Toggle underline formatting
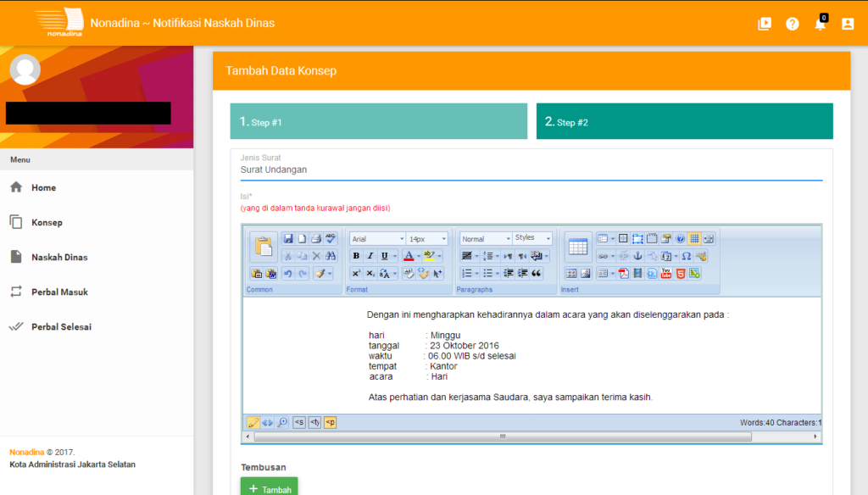The height and width of the screenshot is (495, 868). click(x=384, y=256)
